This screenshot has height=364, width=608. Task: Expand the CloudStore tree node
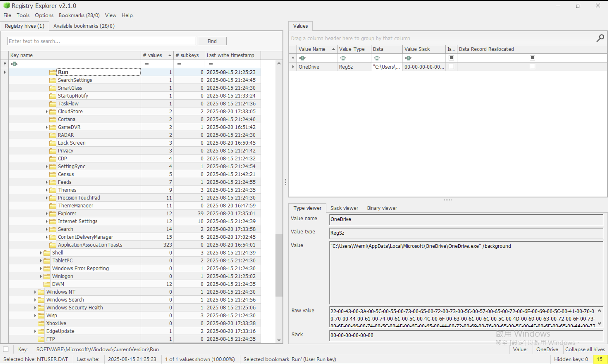[x=46, y=111]
